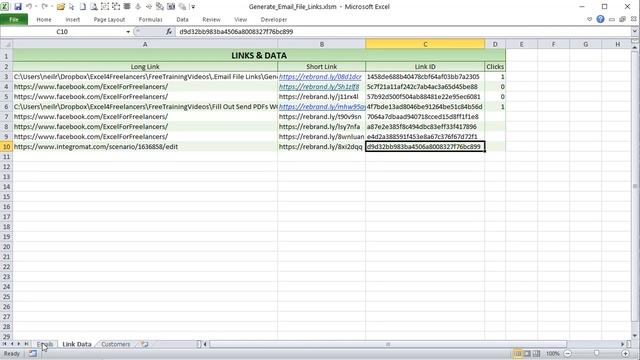Click the Undo arrow icon
640x360 pixels.
(x=29, y=7)
